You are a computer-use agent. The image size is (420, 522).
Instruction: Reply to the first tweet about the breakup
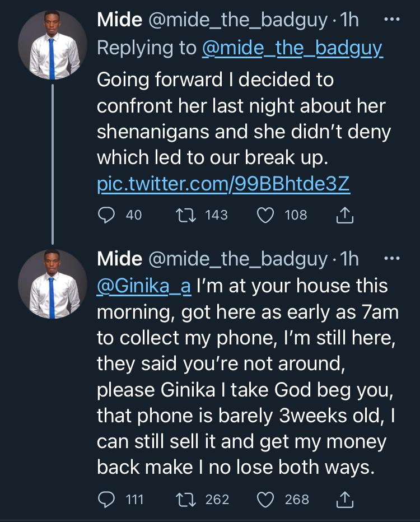pyautogui.click(x=106, y=215)
